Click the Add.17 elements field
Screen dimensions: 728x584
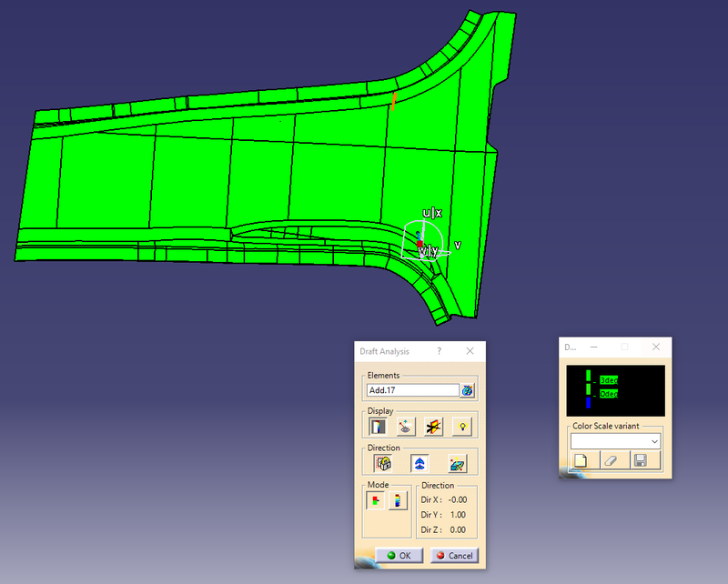[412, 390]
